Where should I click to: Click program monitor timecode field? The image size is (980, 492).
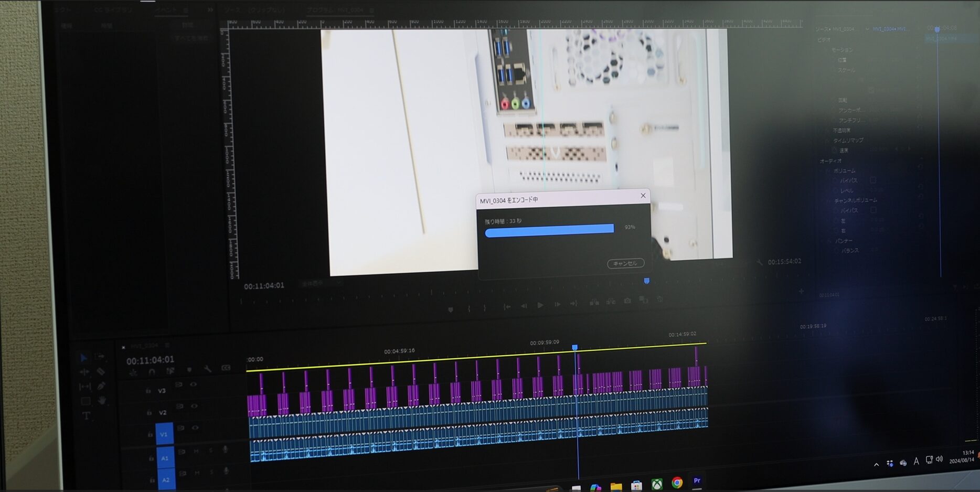coord(264,285)
